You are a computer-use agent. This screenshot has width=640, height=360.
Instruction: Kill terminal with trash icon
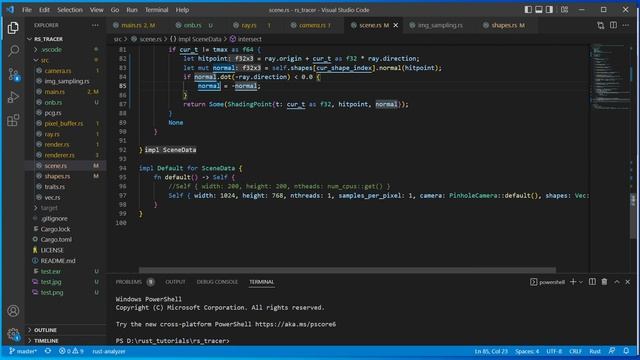[x=604, y=282]
